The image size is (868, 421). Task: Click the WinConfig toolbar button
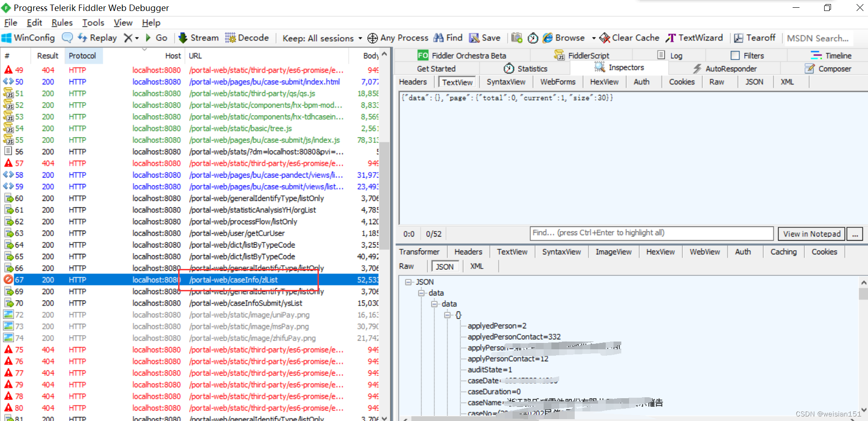(x=28, y=38)
